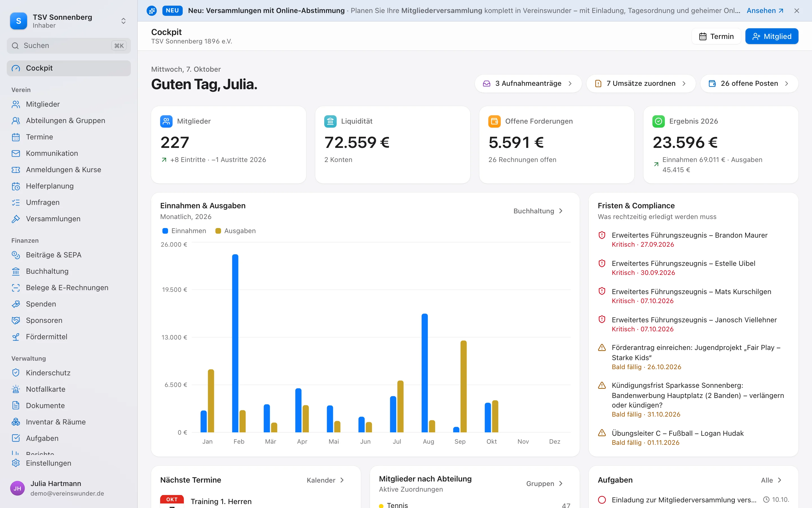Open 26 offene Posten chip
This screenshot has width=812, height=508.
click(x=749, y=83)
